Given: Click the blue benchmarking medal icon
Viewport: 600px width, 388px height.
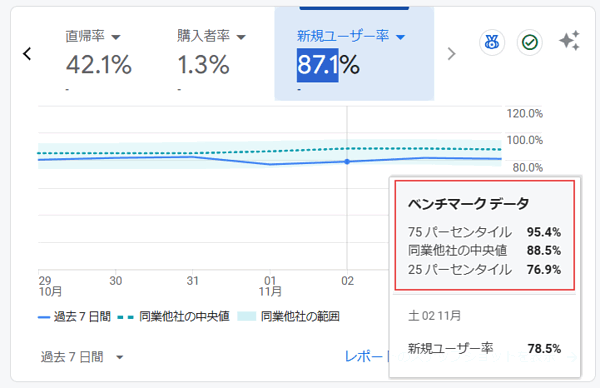Looking at the screenshot, I should [492, 42].
